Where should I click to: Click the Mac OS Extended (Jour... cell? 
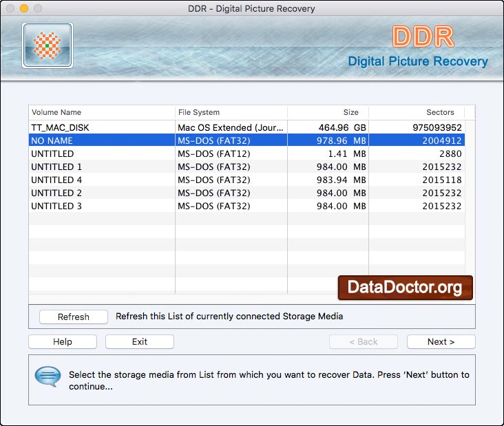231,127
